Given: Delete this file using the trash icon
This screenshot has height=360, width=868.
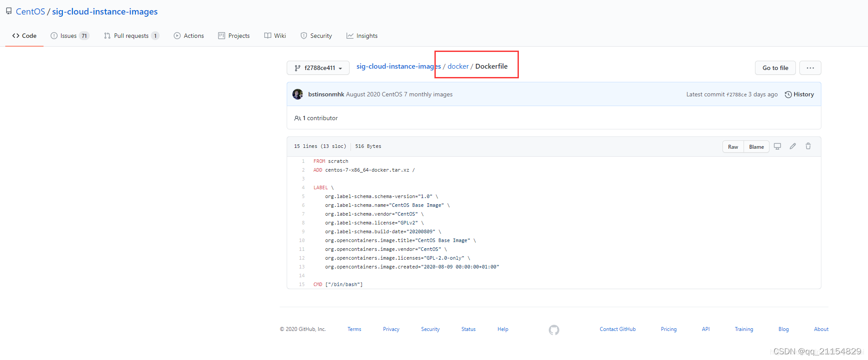Looking at the screenshot, I should 808,146.
